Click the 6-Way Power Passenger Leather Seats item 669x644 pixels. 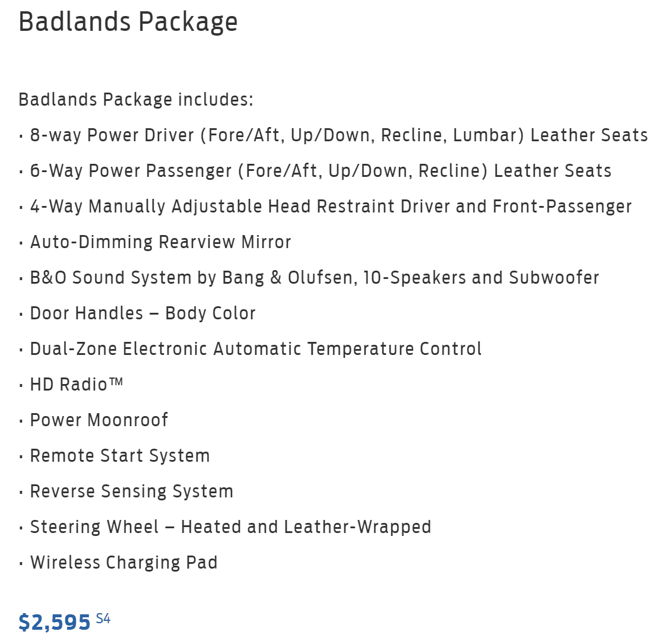(321, 171)
